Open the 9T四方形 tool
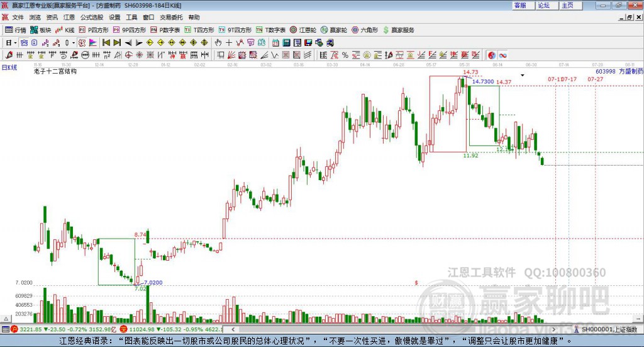Image resolution: width=644 pixels, height=347 pixels. (x=235, y=30)
